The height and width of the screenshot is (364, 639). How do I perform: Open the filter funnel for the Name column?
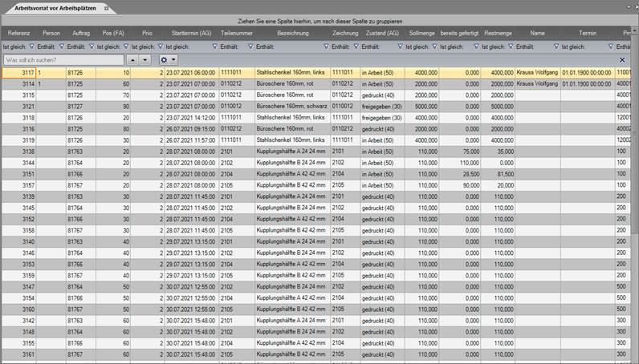pos(510,47)
